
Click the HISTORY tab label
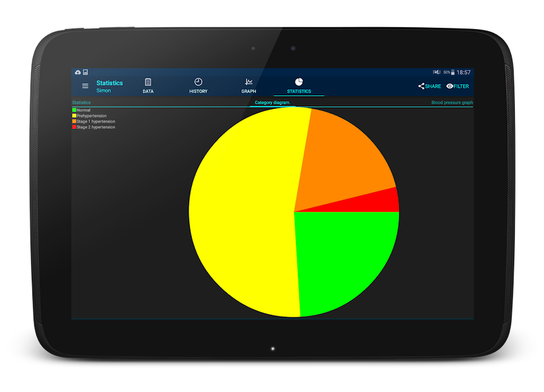[198, 91]
